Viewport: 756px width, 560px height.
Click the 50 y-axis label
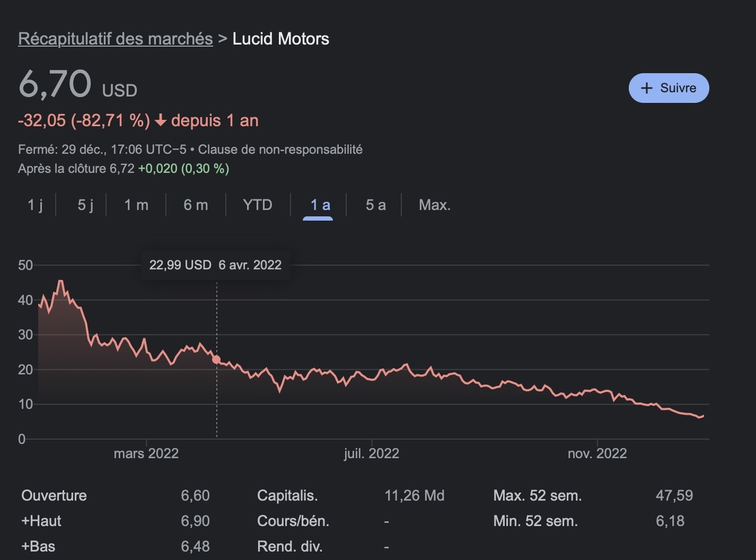click(25, 265)
